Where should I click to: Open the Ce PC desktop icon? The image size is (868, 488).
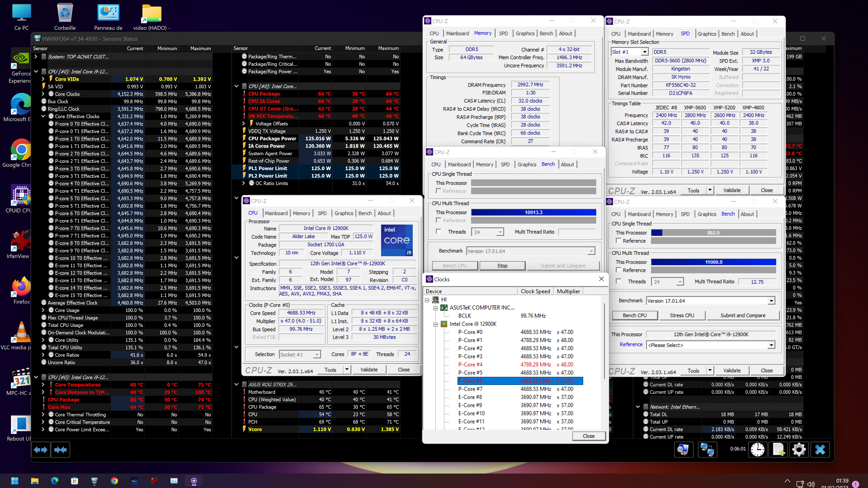(x=21, y=17)
